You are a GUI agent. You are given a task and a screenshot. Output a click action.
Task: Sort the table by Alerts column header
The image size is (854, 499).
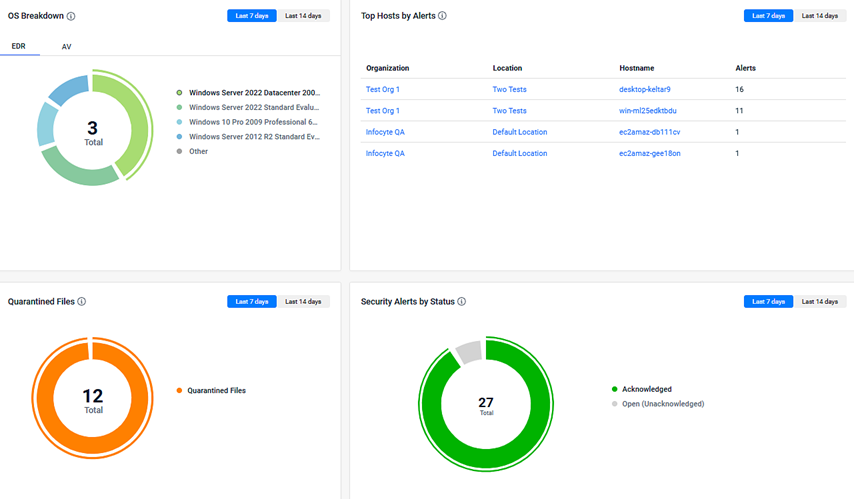pos(745,68)
